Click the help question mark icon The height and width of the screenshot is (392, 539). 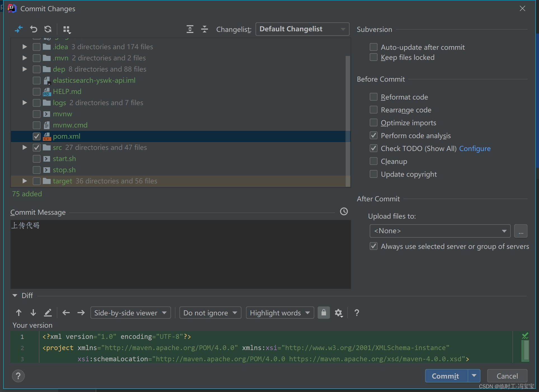coord(18,375)
